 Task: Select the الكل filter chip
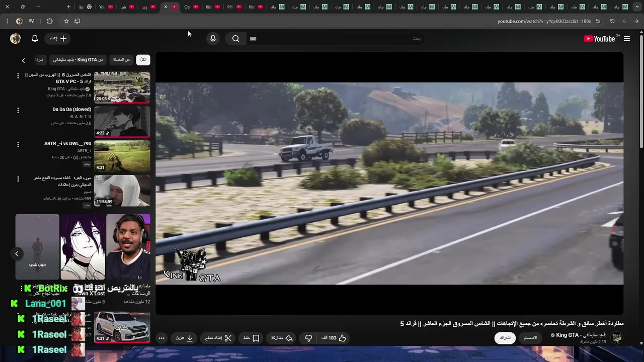click(x=143, y=60)
